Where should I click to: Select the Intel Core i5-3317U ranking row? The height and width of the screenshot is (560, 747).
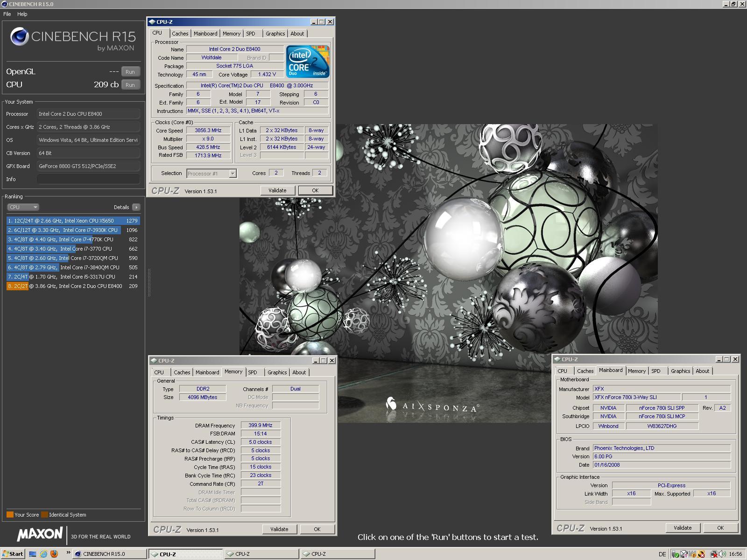(x=73, y=277)
